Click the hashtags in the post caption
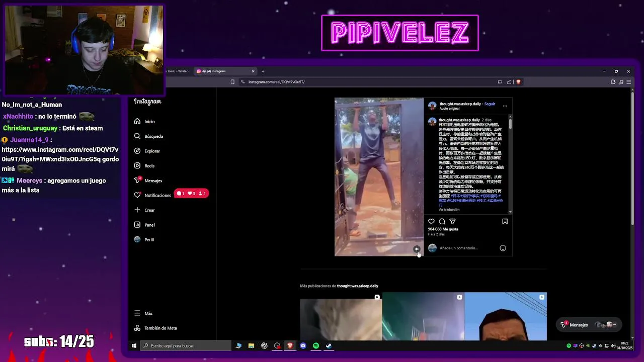Screen dimensions: 644x362 point(470,200)
